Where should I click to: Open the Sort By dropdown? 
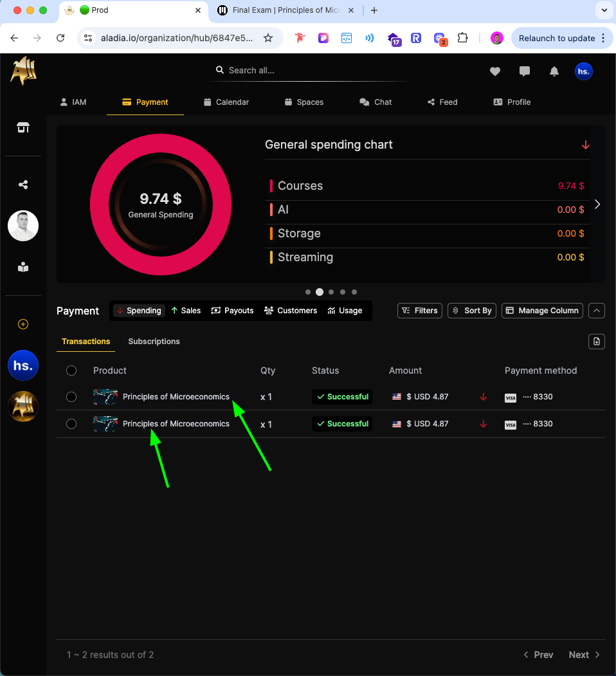472,311
